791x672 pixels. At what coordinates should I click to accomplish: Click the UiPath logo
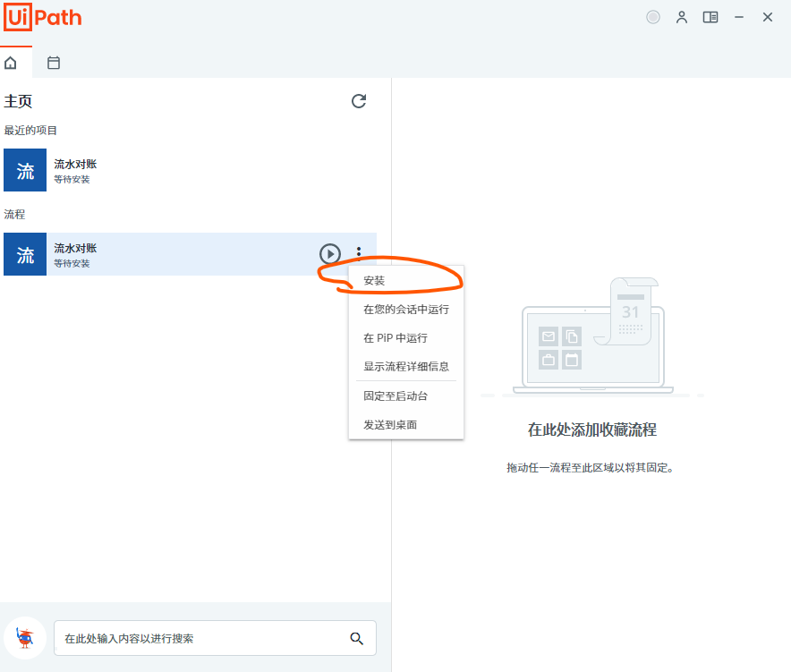pos(42,17)
